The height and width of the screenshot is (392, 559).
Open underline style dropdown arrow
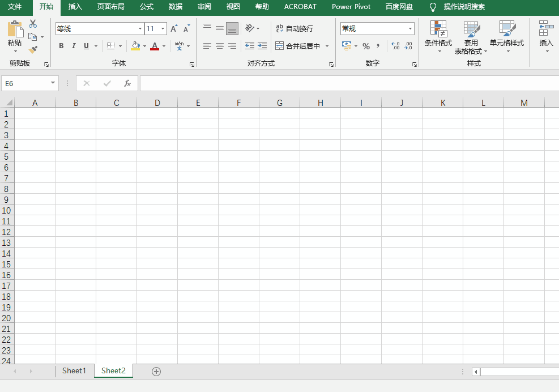[x=96, y=46]
